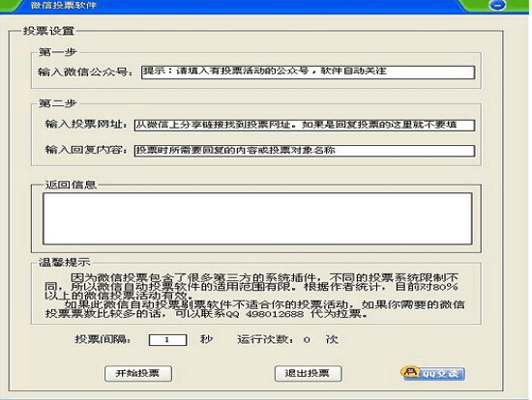Click the 输入投票网址 label
The height and width of the screenshot is (400, 532).
click(86, 125)
